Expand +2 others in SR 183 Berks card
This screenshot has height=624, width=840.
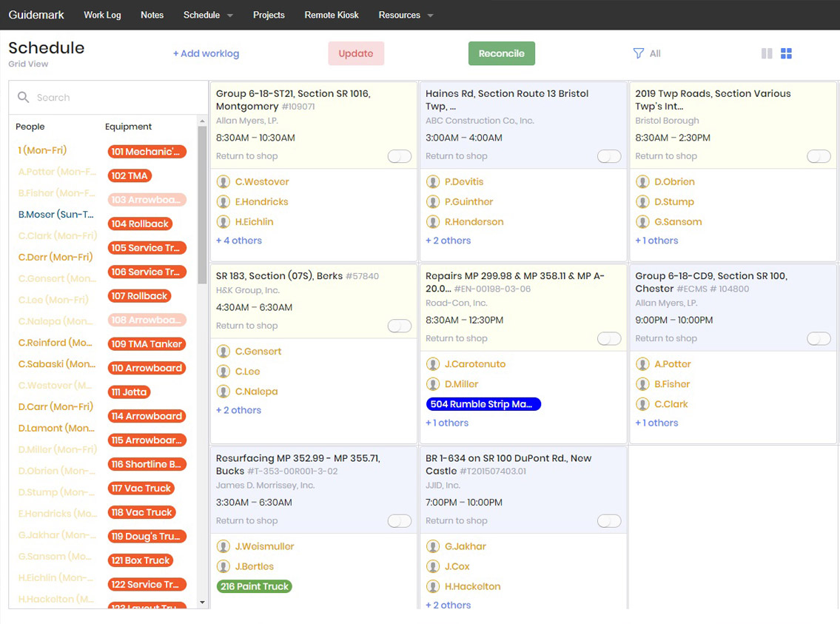click(x=239, y=410)
